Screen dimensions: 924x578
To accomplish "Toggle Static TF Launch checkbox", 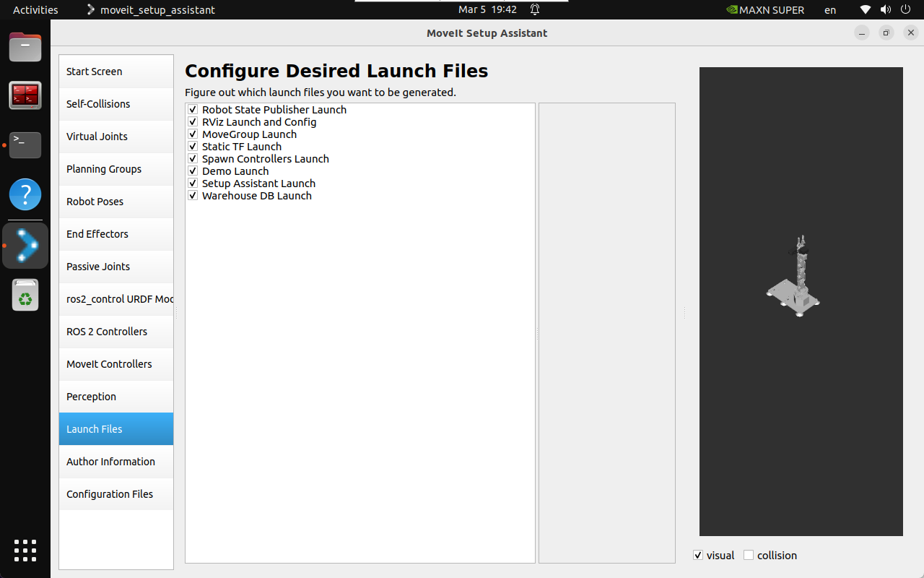I will pos(193,147).
